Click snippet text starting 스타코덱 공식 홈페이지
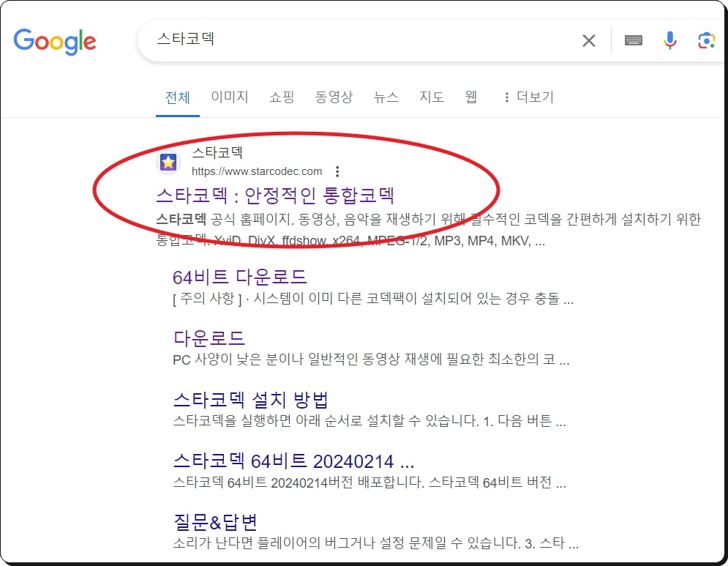Screen dimensions: 728x566 point(428,230)
